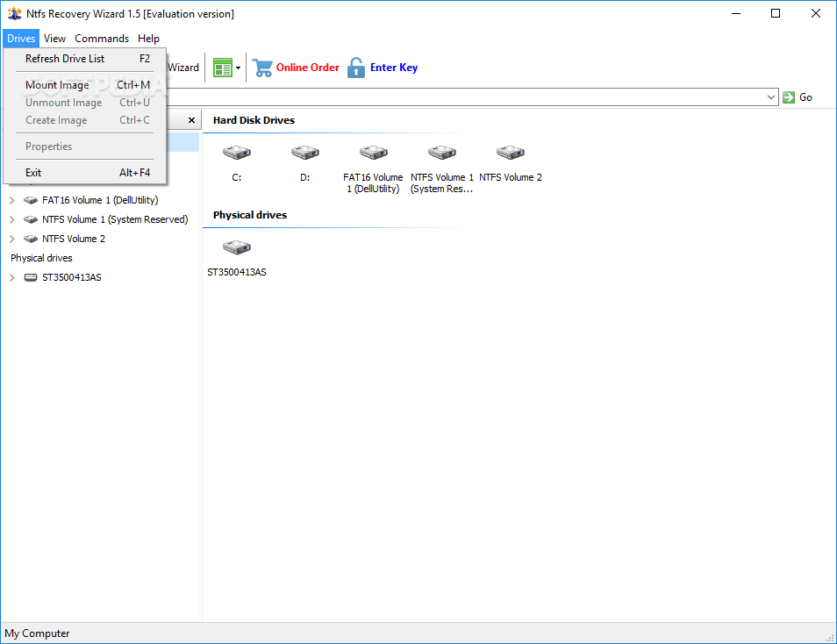Select NTFS Volume 1 (System Res...) drive icon
Viewport: 837px width, 644px height.
(x=441, y=153)
